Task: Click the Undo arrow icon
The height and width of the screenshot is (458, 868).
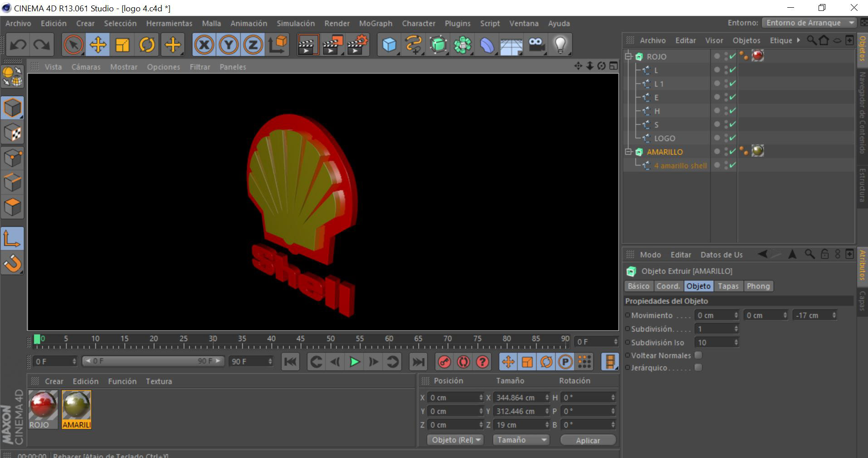Action: (18, 45)
